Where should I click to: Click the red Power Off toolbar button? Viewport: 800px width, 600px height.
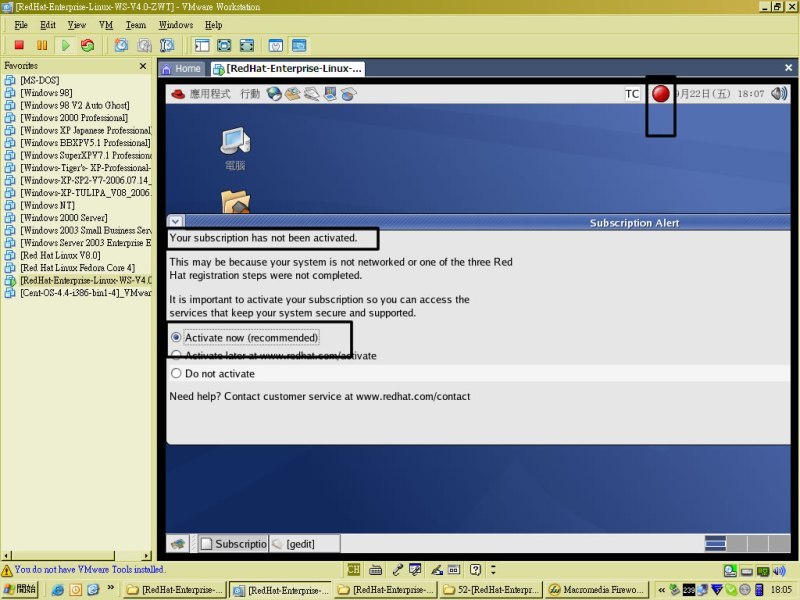19,45
